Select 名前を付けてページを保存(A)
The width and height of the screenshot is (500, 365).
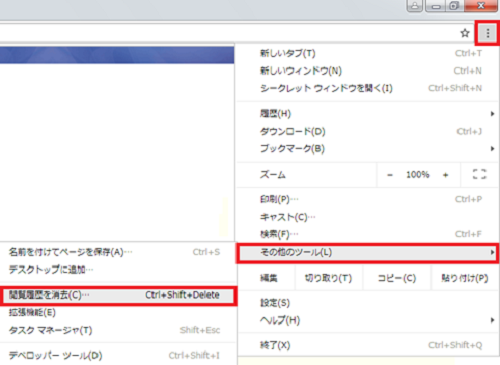tap(117, 252)
